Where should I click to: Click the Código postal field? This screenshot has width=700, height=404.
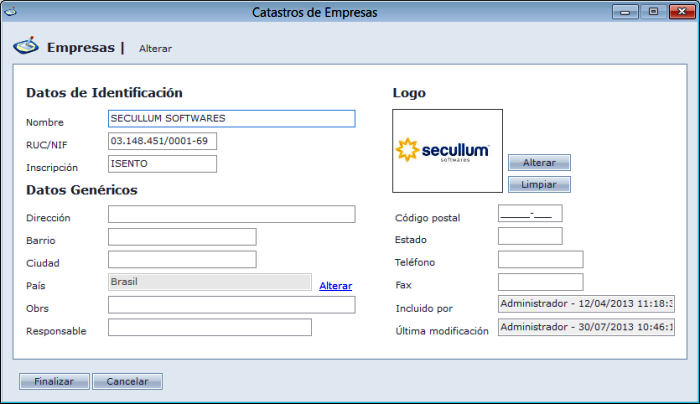(530, 213)
